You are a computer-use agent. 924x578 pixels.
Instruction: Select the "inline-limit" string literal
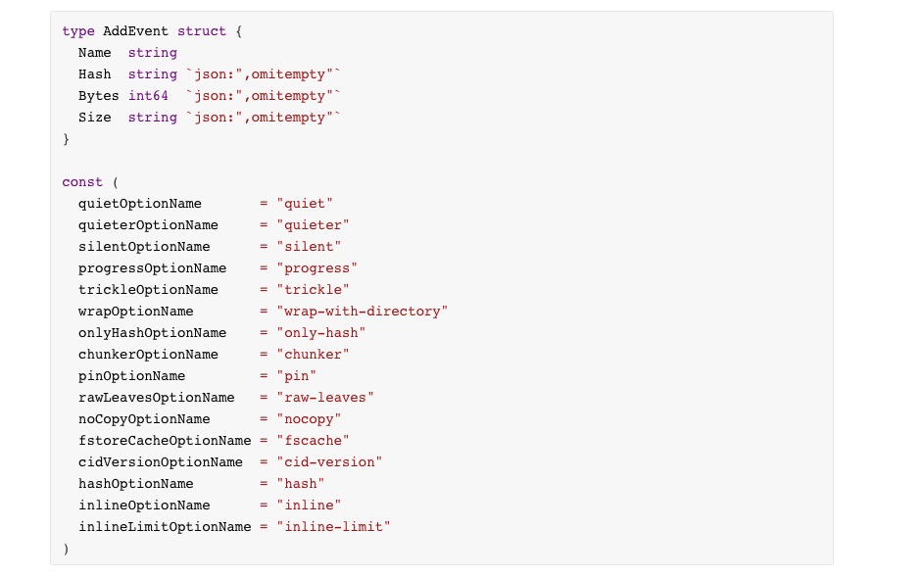[333, 527]
